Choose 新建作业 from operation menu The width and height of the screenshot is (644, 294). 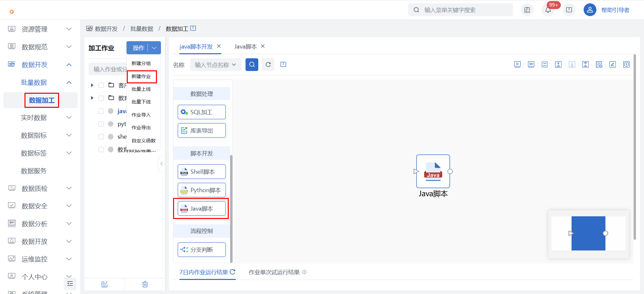(x=141, y=76)
